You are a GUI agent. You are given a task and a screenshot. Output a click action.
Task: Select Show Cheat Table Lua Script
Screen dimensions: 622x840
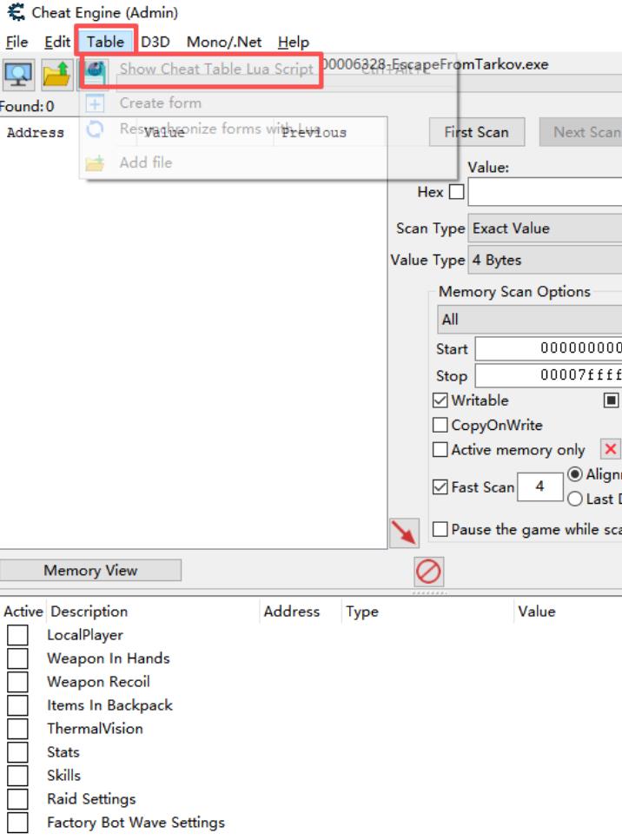coord(216,69)
